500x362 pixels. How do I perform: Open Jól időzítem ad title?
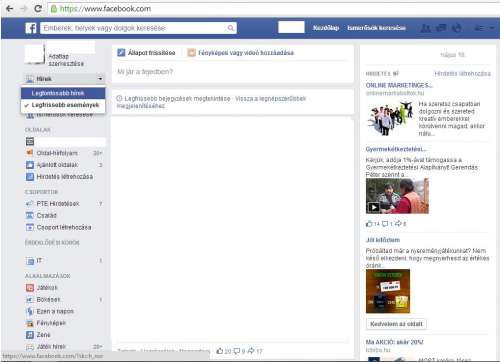click(x=383, y=240)
